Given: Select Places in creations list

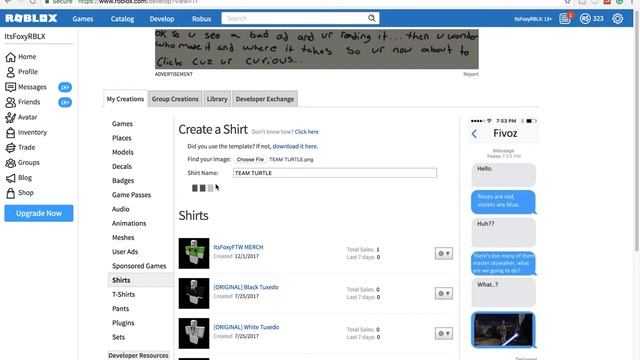Looking at the screenshot, I should [x=122, y=138].
